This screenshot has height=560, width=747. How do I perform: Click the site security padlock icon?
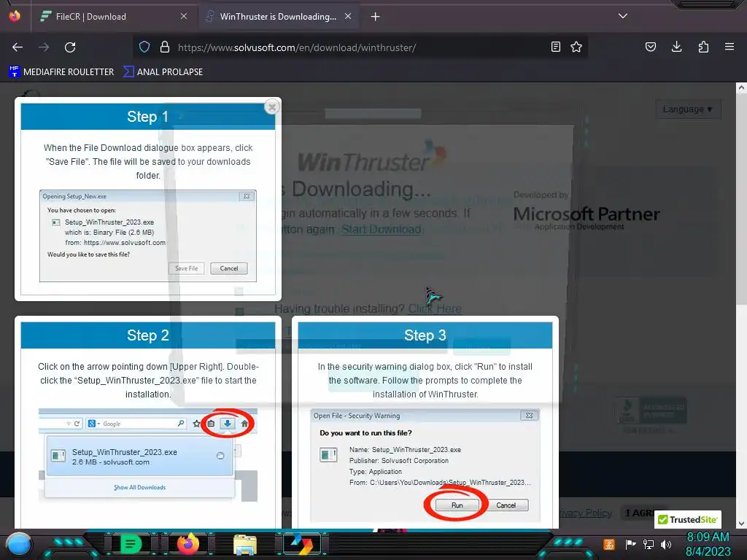click(165, 47)
